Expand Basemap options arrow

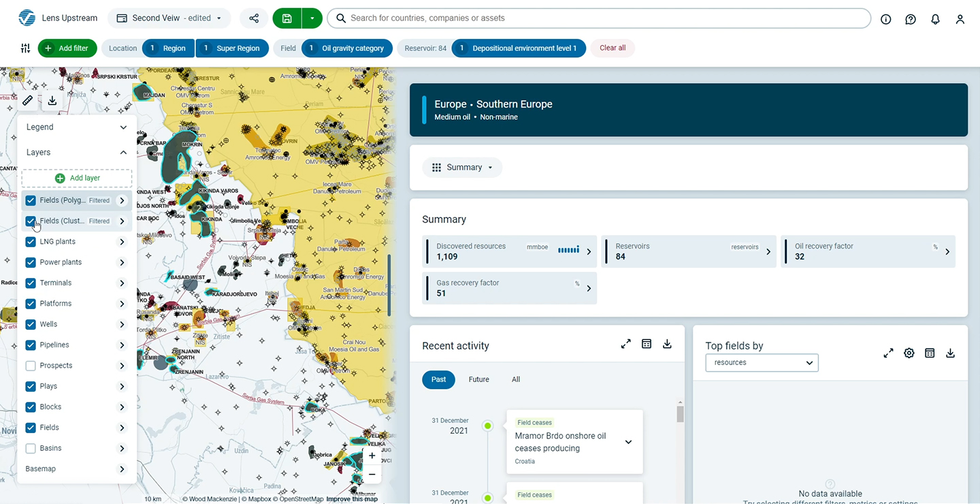(x=122, y=469)
